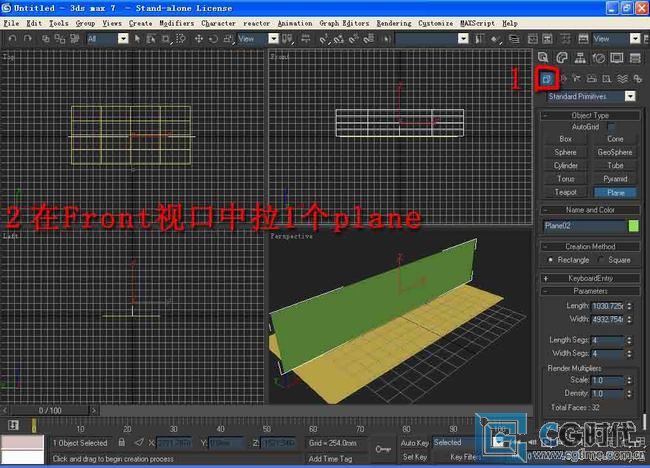Viewport: 650px width, 468px height.
Task: Switch to the Motion command panel tab
Action: (x=598, y=58)
